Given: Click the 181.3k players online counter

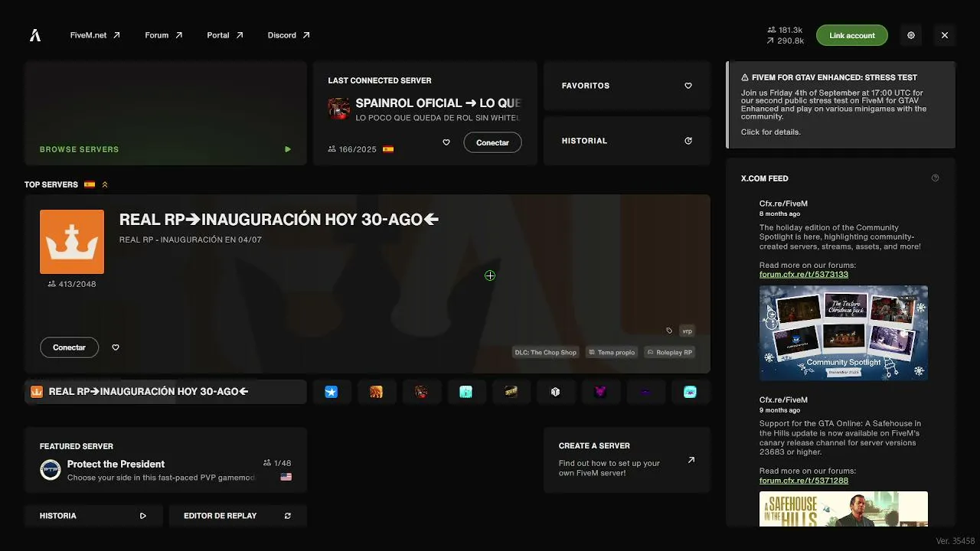Looking at the screenshot, I should 785,30.
